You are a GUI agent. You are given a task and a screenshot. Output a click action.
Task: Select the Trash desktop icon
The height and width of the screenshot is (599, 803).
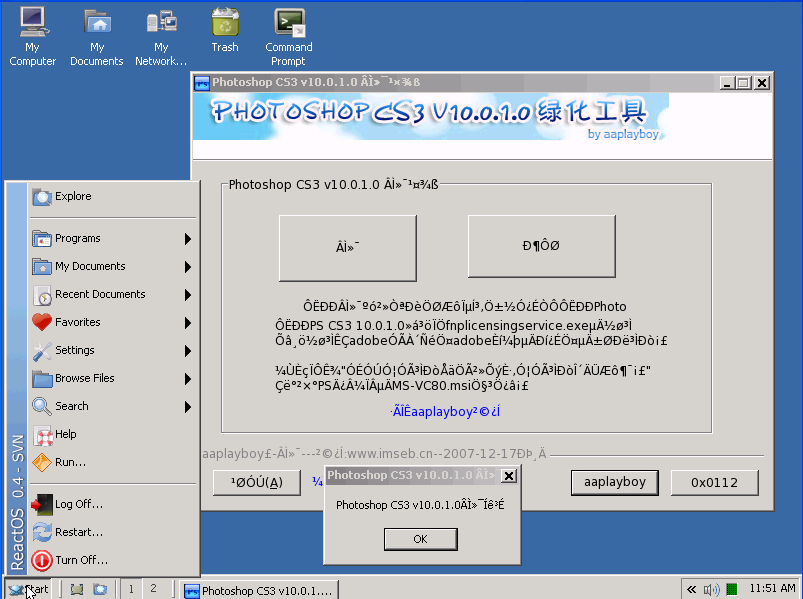pos(225,31)
